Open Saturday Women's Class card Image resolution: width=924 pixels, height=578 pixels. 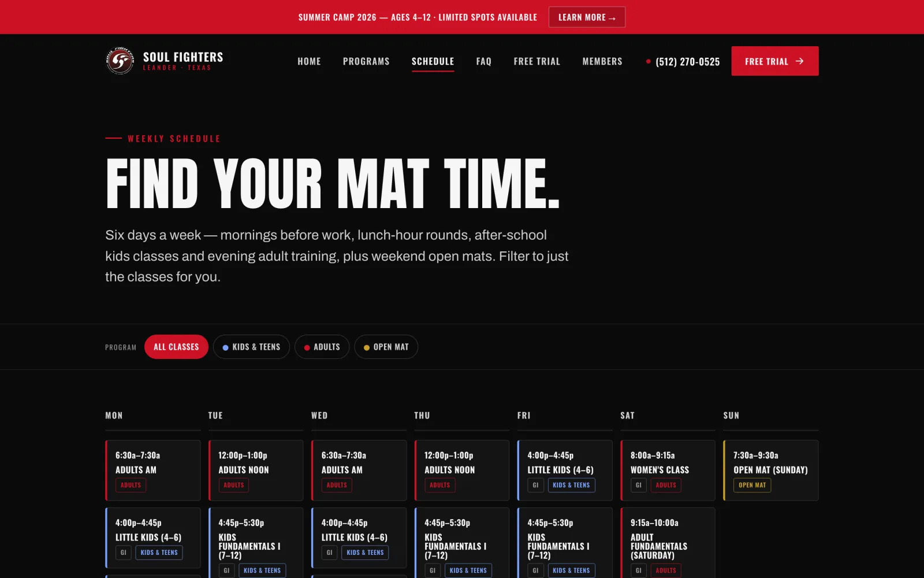click(x=668, y=470)
